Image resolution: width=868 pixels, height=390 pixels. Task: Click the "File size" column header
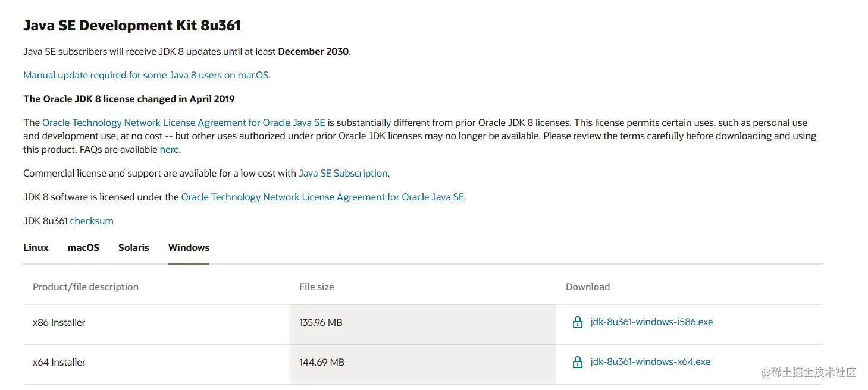coord(317,287)
